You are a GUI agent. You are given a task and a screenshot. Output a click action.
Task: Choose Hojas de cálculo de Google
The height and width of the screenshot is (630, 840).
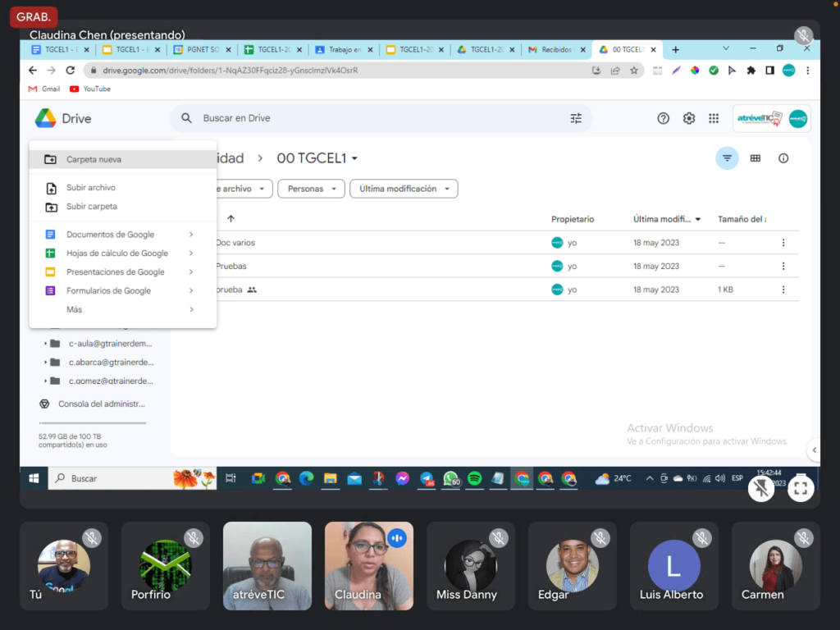(x=117, y=253)
